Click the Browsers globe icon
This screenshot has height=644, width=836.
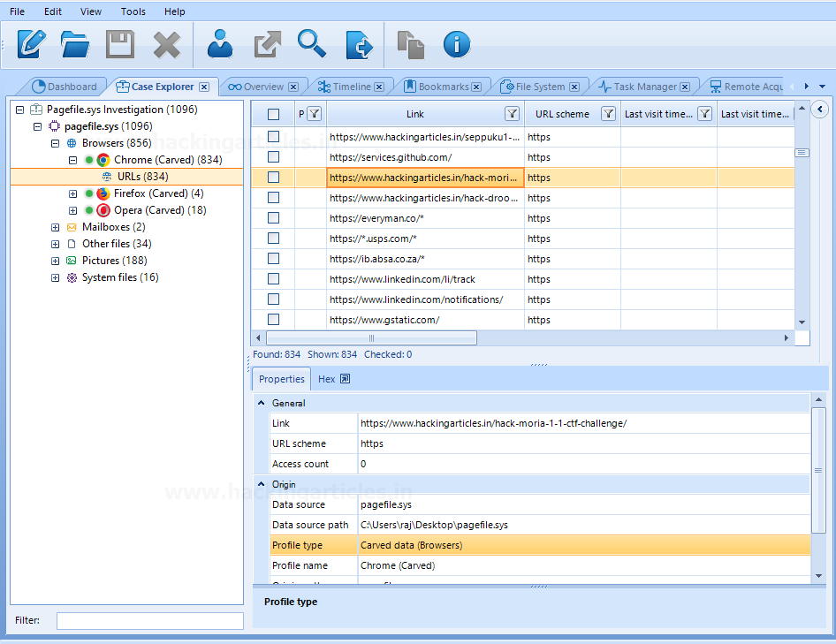(x=72, y=143)
